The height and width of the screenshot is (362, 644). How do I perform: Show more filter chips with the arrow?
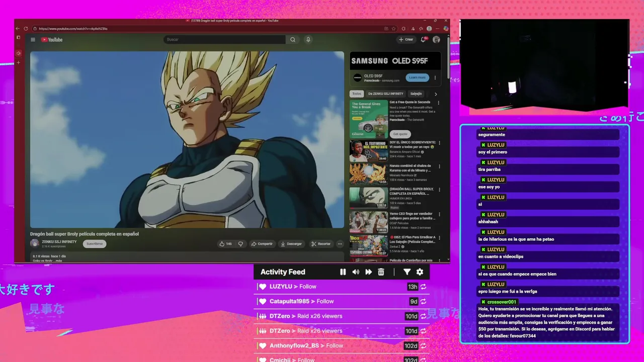point(436,94)
